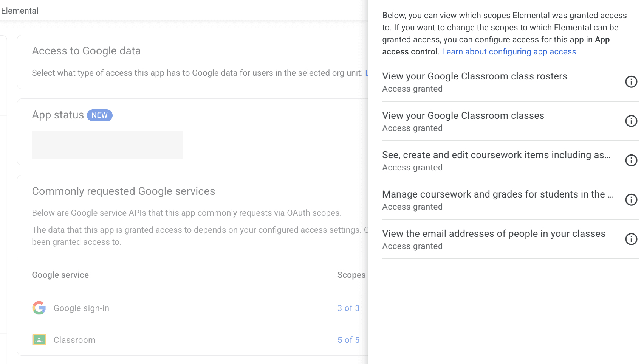This screenshot has height=364, width=644.
Task: Open Learn about configuring app access link
Action: (x=509, y=52)
